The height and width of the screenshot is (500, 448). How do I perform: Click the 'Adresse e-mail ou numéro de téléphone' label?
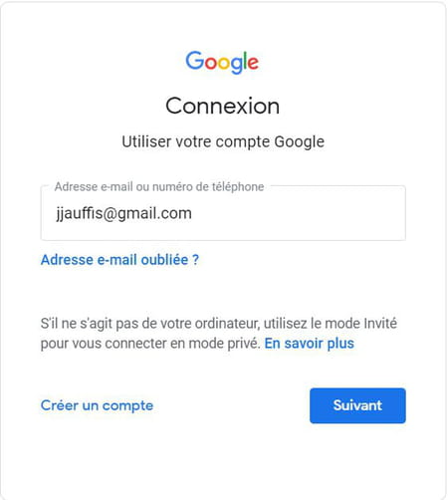159,186
